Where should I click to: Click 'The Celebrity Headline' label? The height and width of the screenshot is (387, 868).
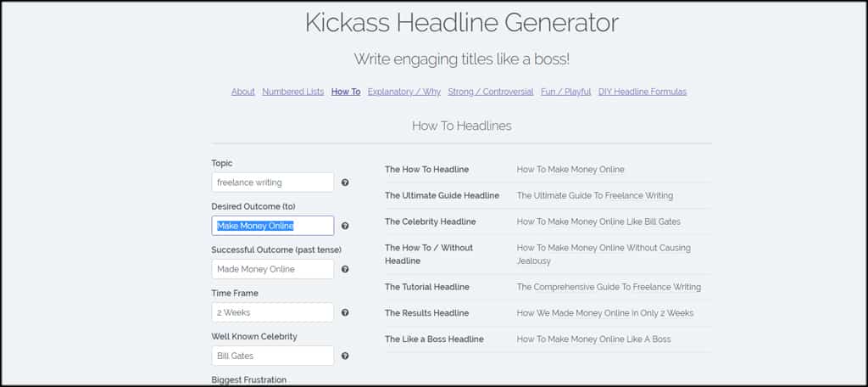(430, 222)
